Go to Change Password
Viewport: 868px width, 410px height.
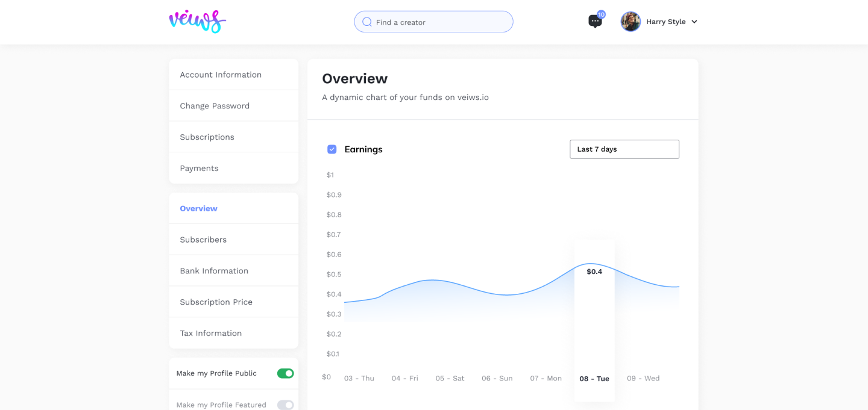(233, 106)
